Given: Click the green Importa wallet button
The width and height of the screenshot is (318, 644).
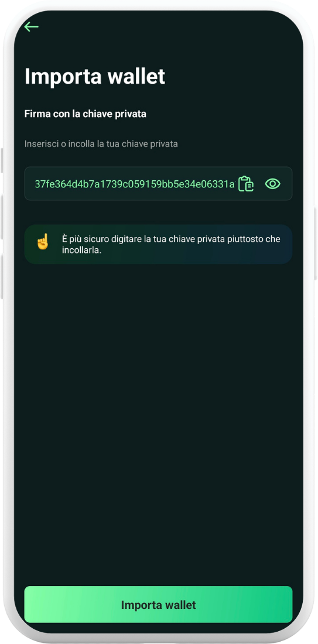Looking at the screenshot, I should click(158, 605).
